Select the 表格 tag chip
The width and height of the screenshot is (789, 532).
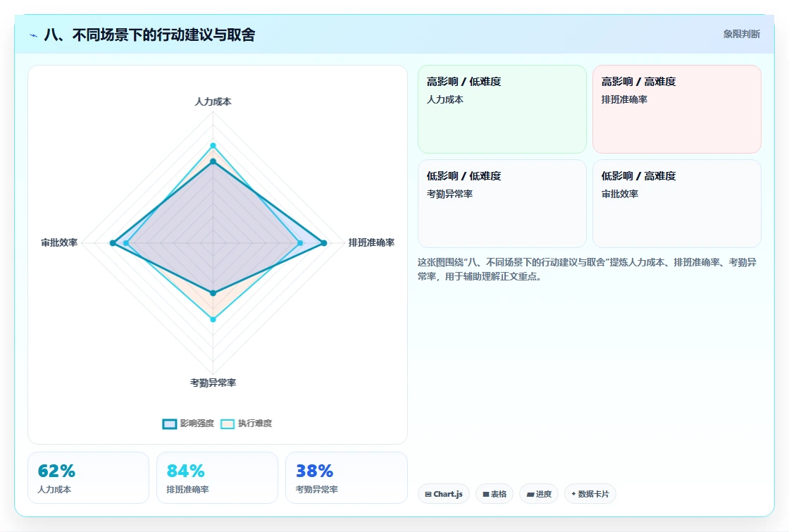[x=495, y=494]
